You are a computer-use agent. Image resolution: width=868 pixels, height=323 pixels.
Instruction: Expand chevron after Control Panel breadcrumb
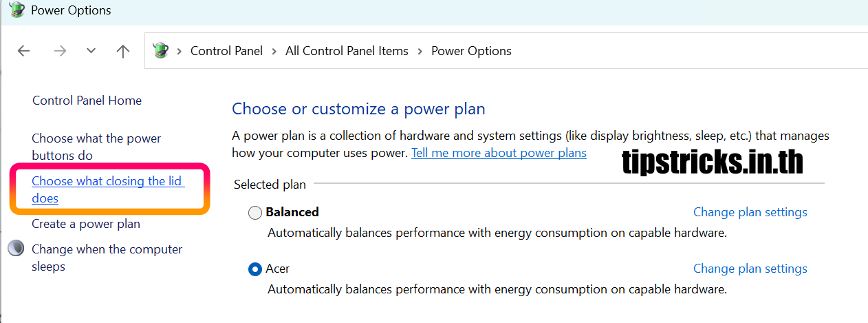[274, 51]
